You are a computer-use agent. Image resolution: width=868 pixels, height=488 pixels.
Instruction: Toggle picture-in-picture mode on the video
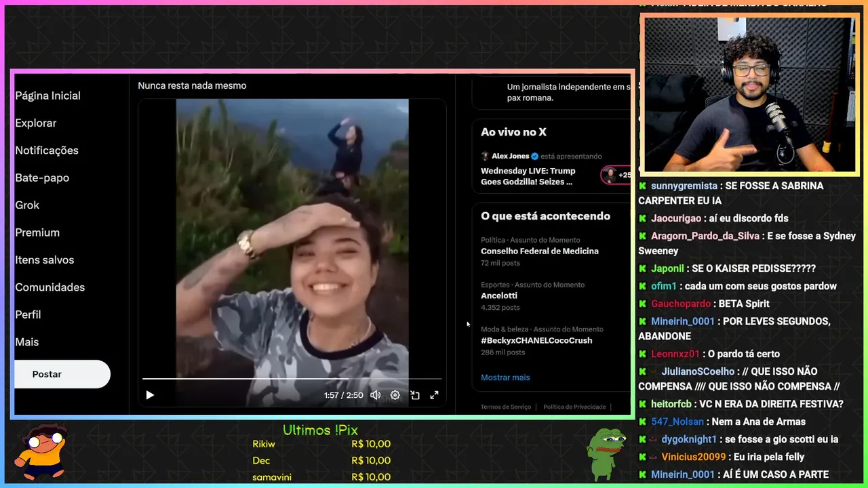click(415, 395)
